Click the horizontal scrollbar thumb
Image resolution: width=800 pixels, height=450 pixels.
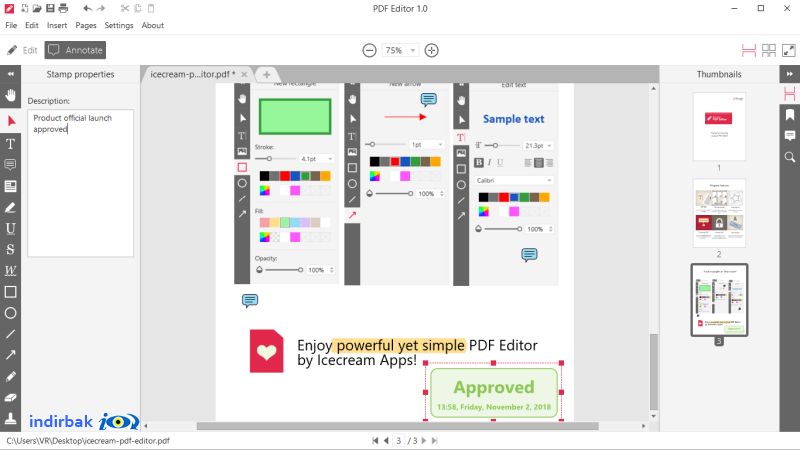(x=397, y=426)
